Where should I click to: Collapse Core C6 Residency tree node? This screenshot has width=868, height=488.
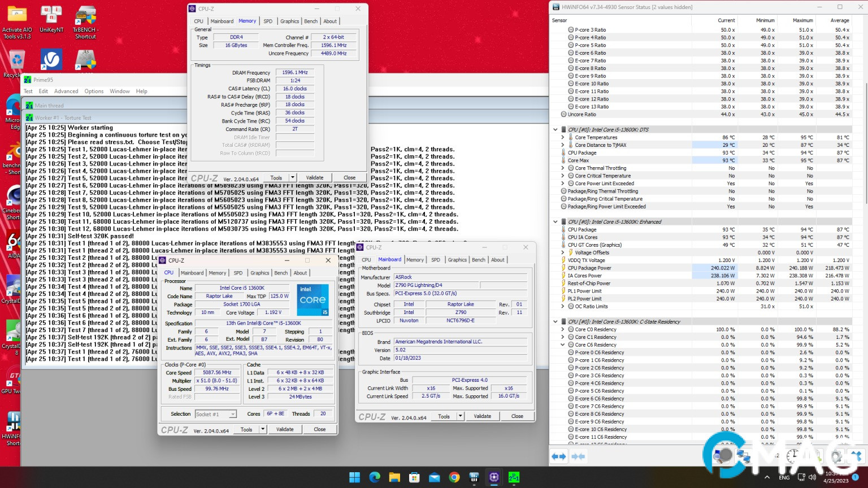coord(563,345)
